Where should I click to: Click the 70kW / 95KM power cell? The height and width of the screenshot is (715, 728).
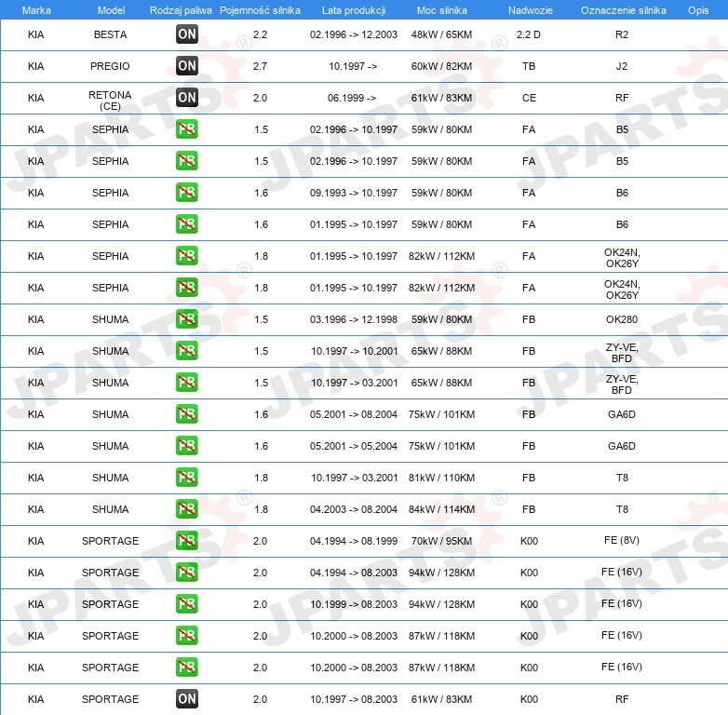[x=441, y=540]
